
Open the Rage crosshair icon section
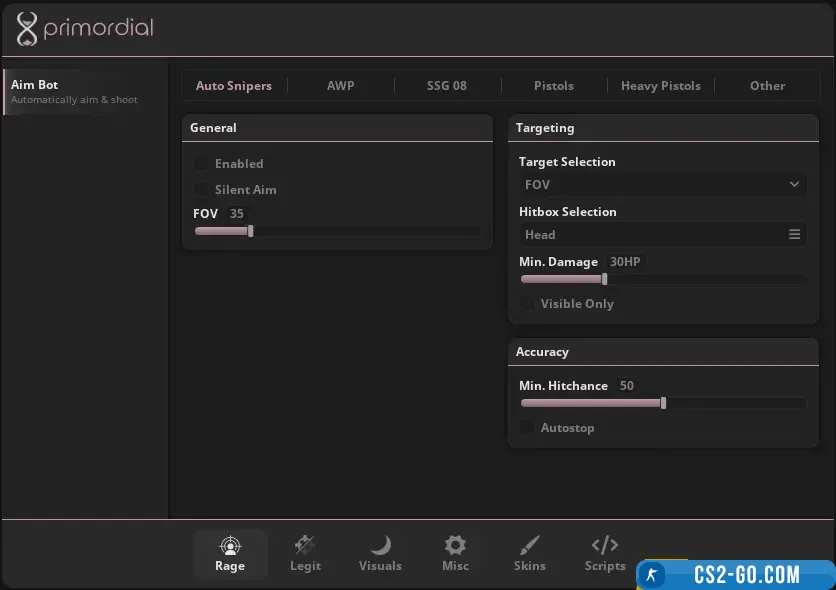pyautogui.click(x=230, y=546)
